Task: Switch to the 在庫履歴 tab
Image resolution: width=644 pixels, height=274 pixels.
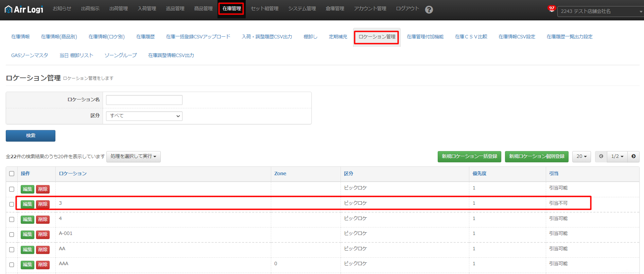Action: (145, 37)
